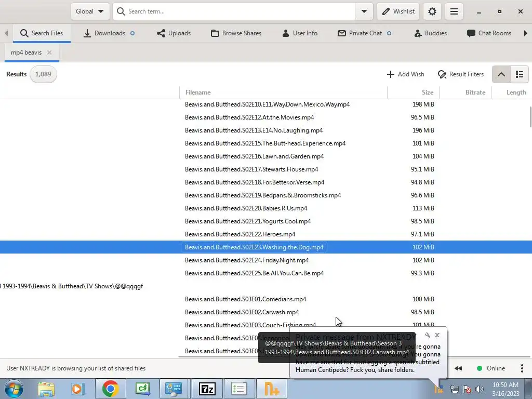Select S02E13.E14.No.Laughing.mp4 file
The height and width of the screenshot is (399, 532).
pyautogui.click(x=254, y=130)
